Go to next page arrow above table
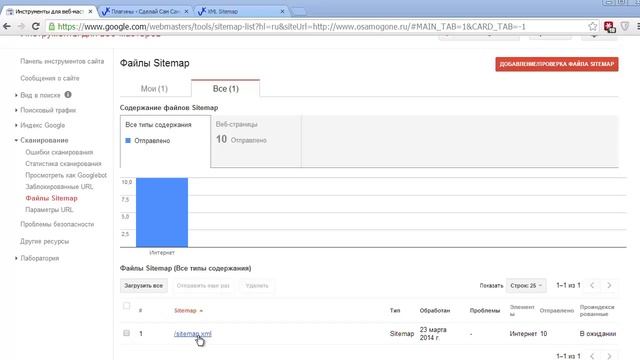The image size is (640, 360). [609, 285]
